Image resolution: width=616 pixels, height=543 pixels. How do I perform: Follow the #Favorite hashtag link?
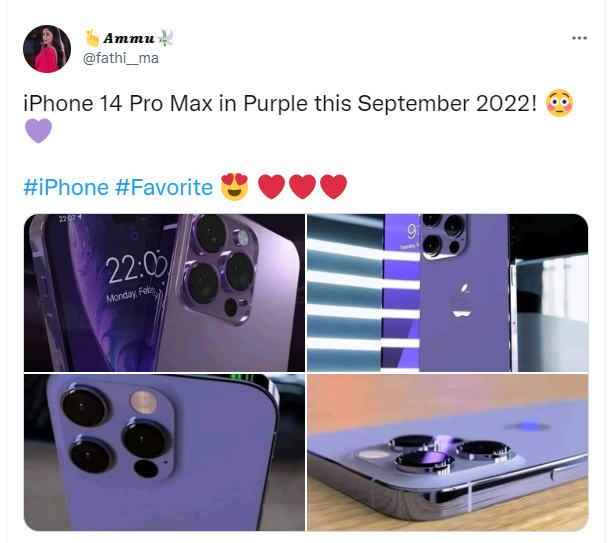pos(164,187)
